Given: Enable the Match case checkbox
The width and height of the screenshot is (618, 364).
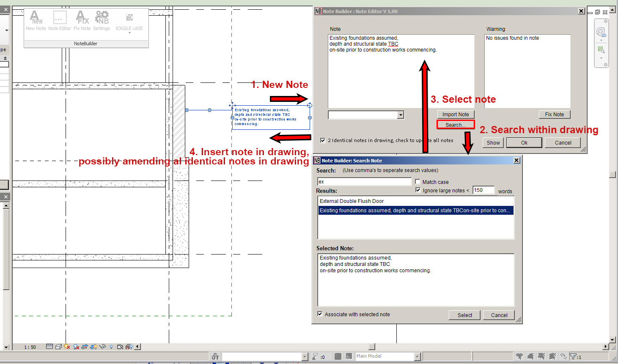Looking at the screenshot, I should 417,182.
